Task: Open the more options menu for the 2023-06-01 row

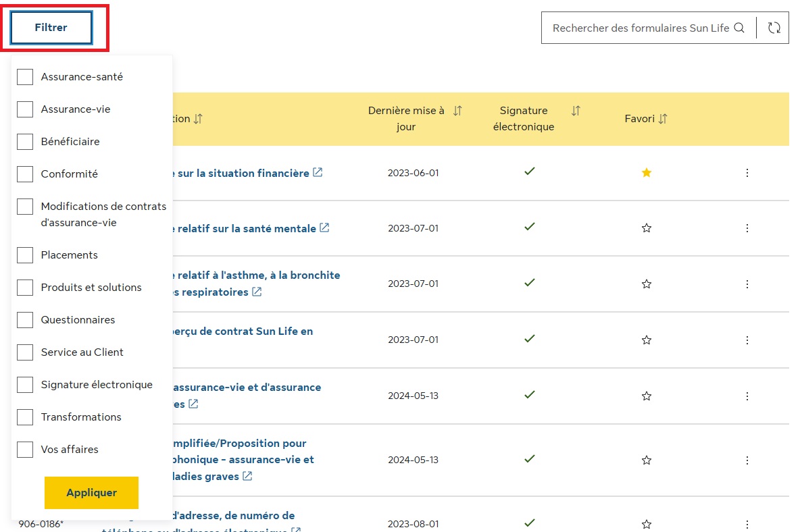Action: (x=747, y=173)
